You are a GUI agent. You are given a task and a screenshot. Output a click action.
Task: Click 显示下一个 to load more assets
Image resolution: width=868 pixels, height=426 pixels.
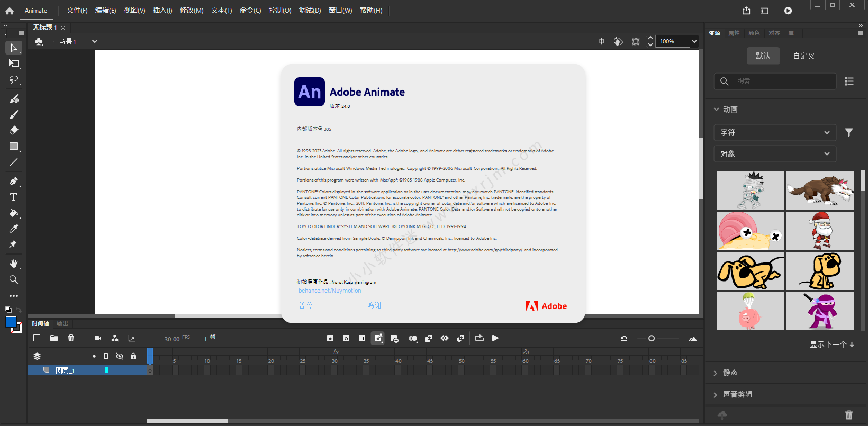point(831,345)
